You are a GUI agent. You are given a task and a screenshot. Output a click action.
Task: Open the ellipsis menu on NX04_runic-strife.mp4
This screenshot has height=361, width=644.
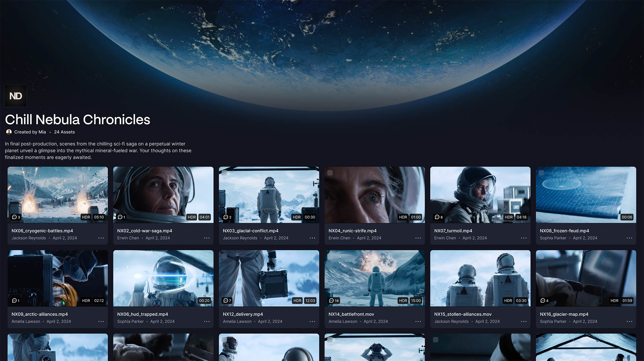tap(418, 238)
